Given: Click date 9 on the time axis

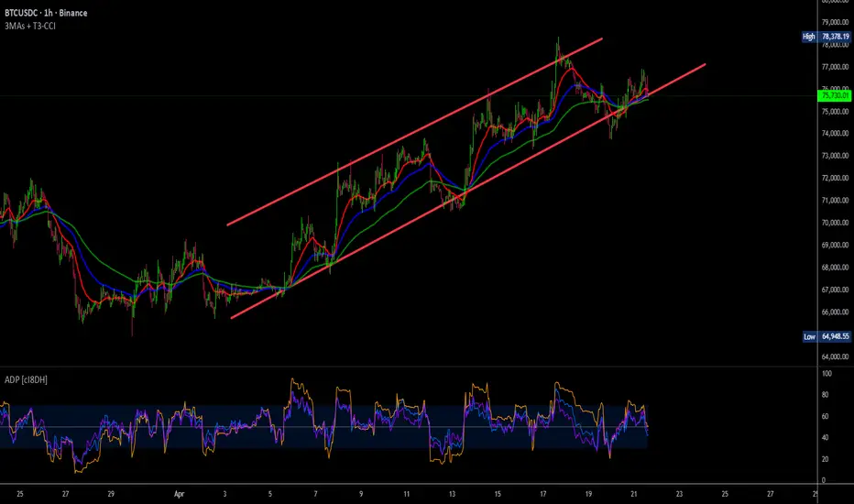Looking at the screenshot, I should pyautogui.click(x=361, y=494).
